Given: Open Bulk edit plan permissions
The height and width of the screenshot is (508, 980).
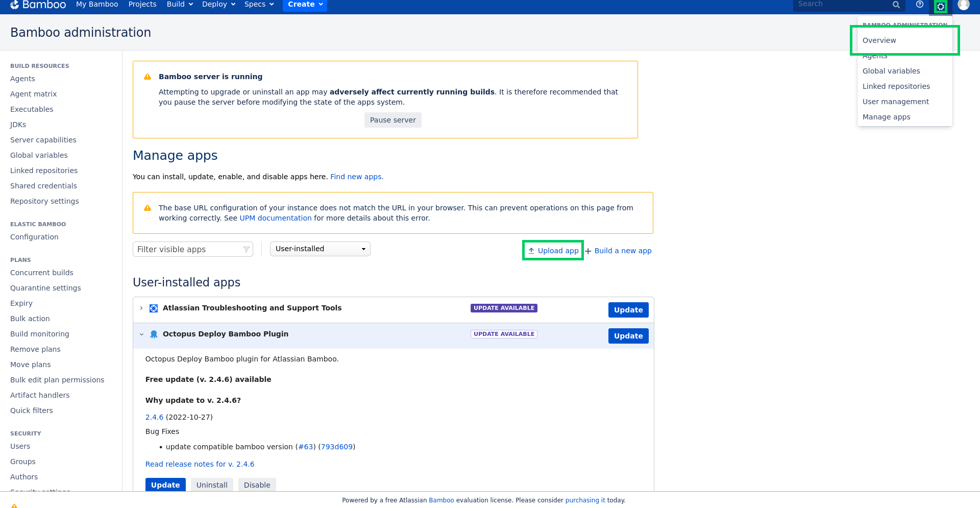Looking at the screenshot, I should pos(57,380).
